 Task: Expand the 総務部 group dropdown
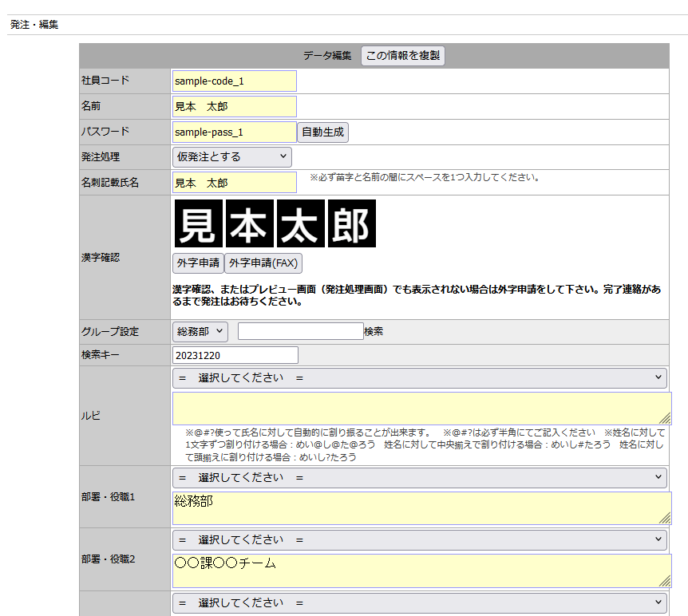200,331
